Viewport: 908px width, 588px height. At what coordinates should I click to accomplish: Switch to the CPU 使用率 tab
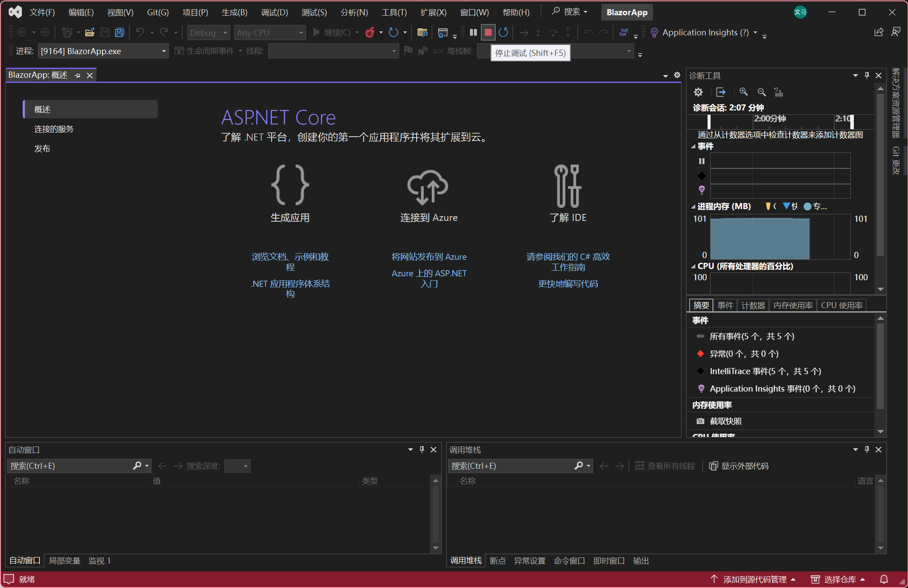(x=842, y=305)
